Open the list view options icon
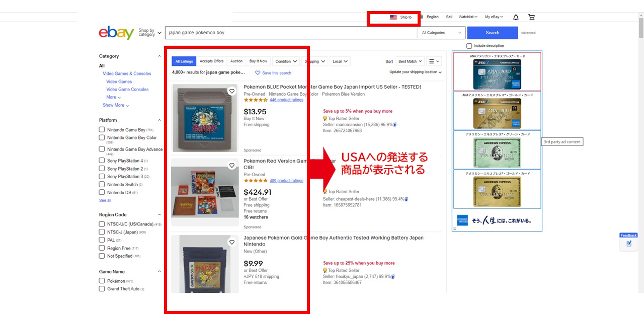Viewport: 644px width, 314px height. 434,61
